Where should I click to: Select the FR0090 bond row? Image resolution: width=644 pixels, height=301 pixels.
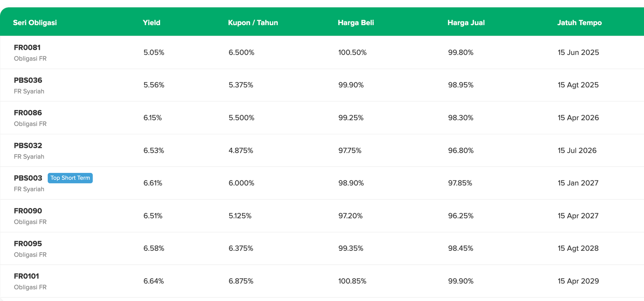click(28, 211)
